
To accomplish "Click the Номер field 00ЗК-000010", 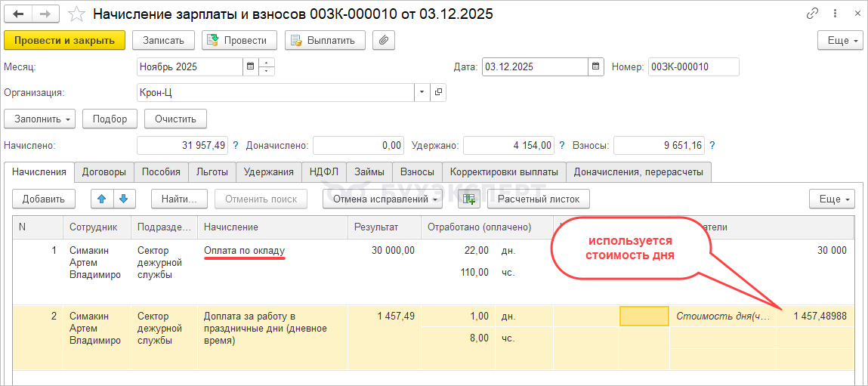I will pyautogui.click(x=693, y=66).
